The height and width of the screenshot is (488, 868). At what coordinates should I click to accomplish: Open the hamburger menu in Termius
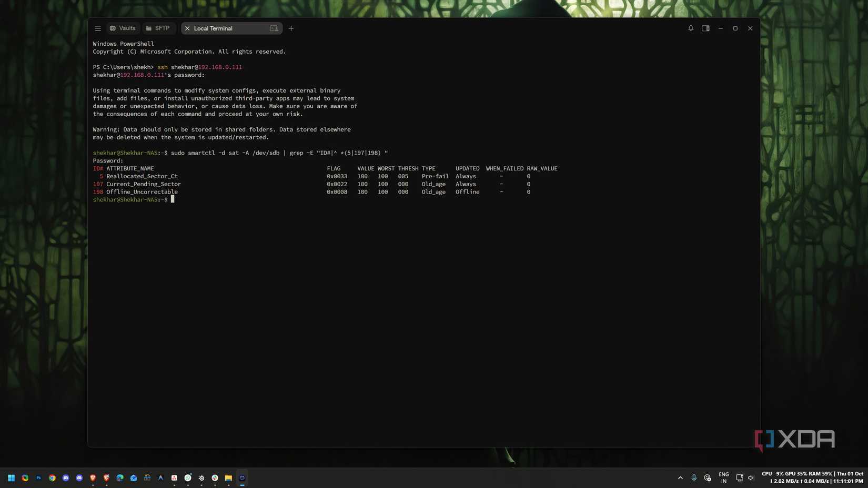98,28
